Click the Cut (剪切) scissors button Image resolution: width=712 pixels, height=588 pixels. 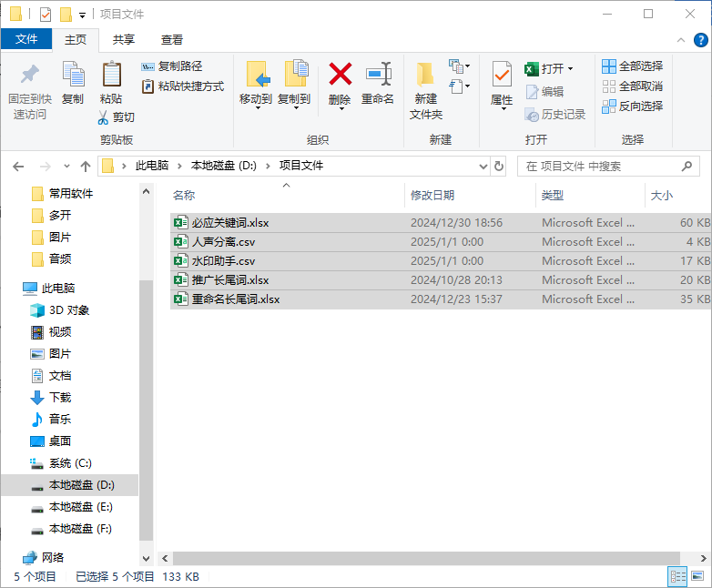pyautogui.click(x=117, y=117)
